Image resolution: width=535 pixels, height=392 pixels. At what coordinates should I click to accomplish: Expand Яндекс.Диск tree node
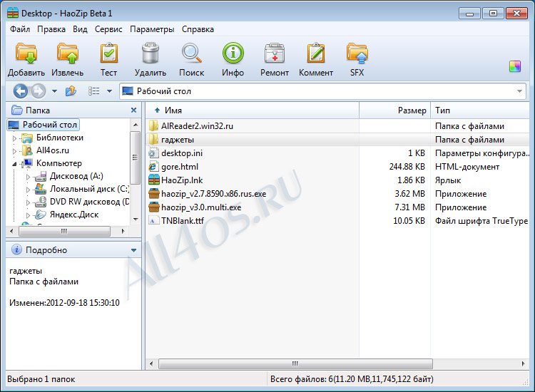(29, 215)
